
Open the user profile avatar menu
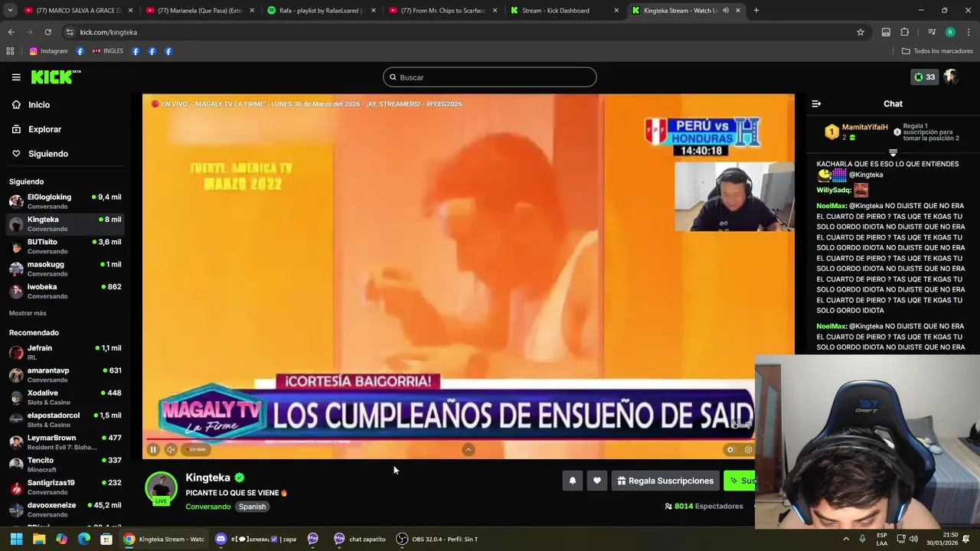pyautogui.click(x=951, y=77)
